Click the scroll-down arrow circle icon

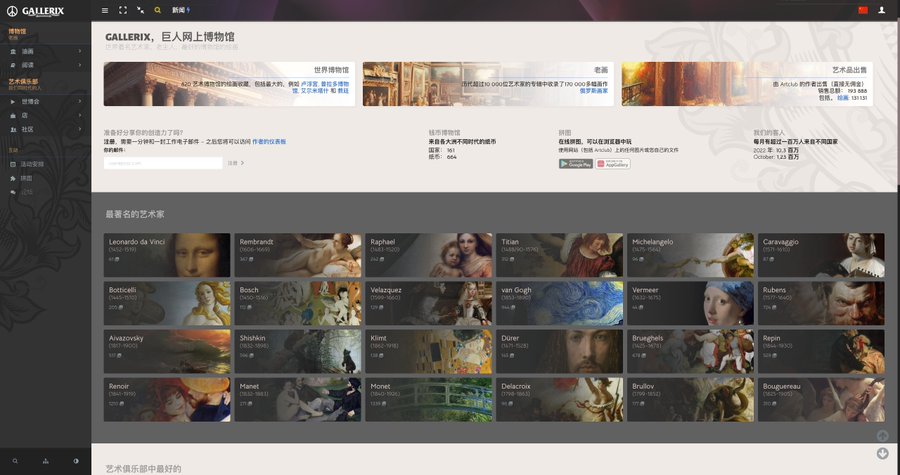click(882, 454)
